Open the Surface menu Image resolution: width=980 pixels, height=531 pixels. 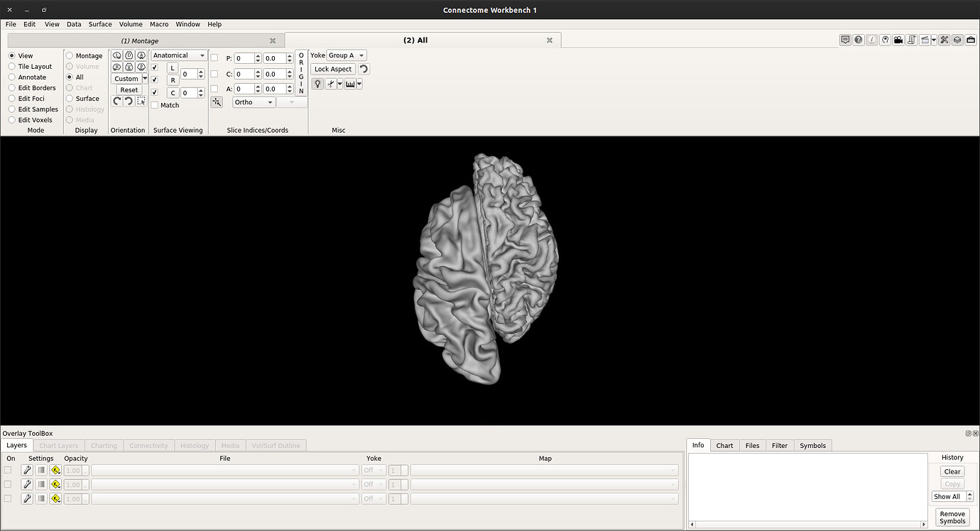tap(100, 24)
